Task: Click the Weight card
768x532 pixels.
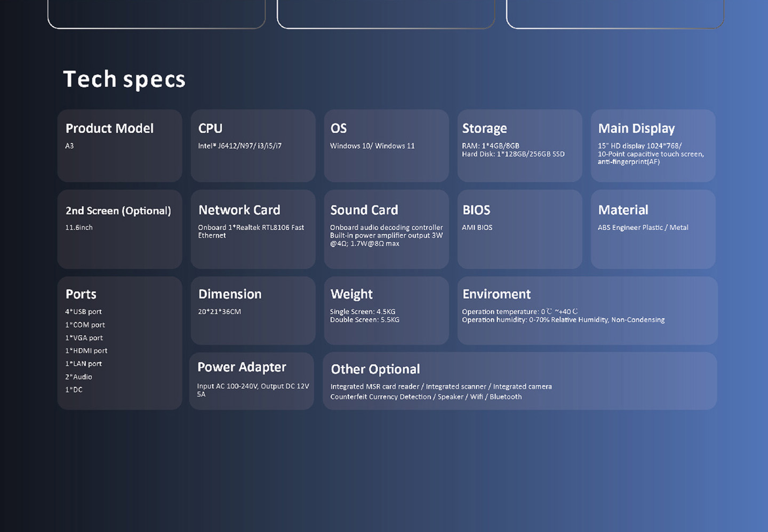Action: pos(386,310)
